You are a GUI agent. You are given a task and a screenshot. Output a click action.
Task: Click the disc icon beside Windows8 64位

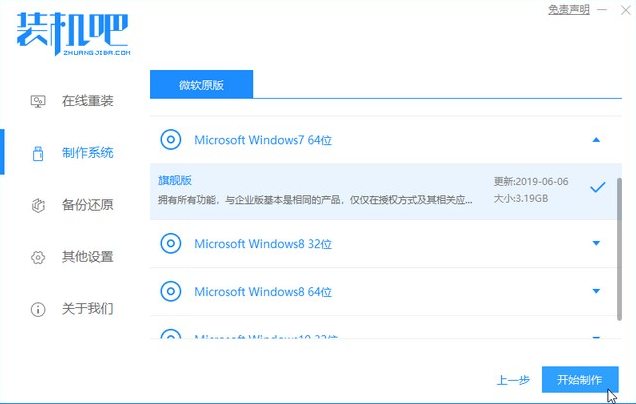pyautogui.click(x=171, y=291)
